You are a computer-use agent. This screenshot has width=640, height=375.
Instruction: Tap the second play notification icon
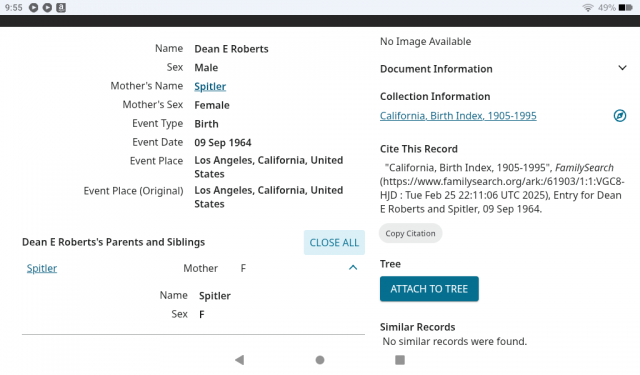click(x=47, y=7)
